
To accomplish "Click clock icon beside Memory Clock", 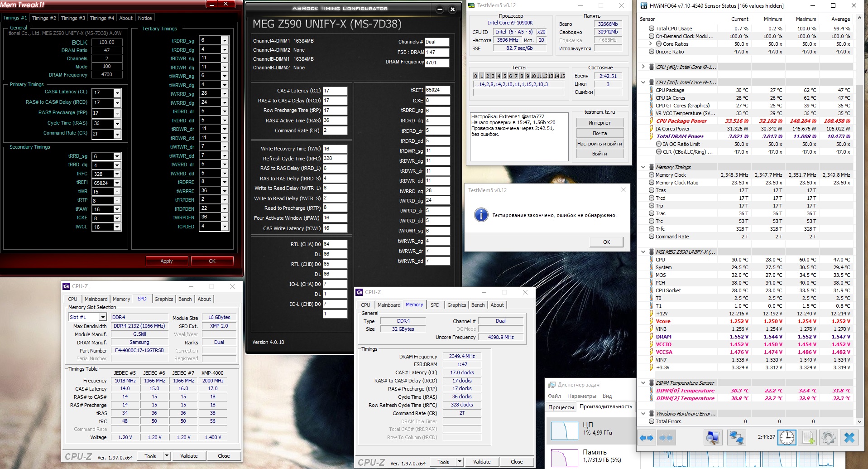I will pyautogui.click(x=652, y=175).
